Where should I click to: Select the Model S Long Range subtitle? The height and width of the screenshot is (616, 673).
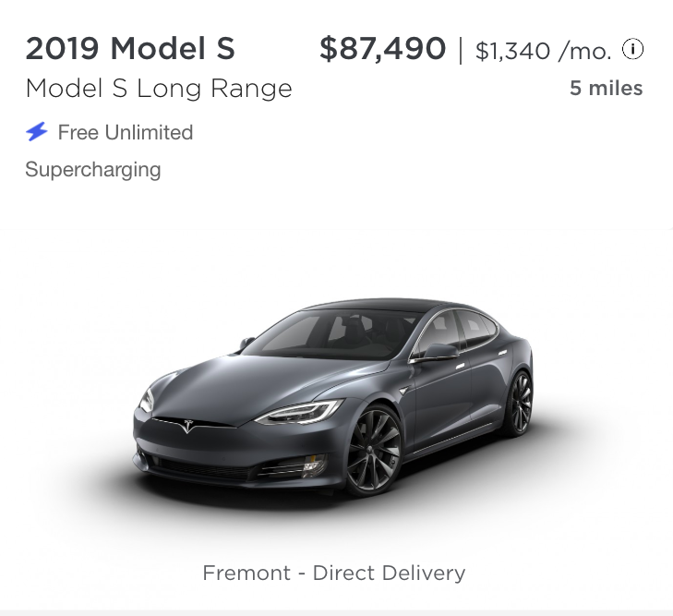click(x=159, y=89)
